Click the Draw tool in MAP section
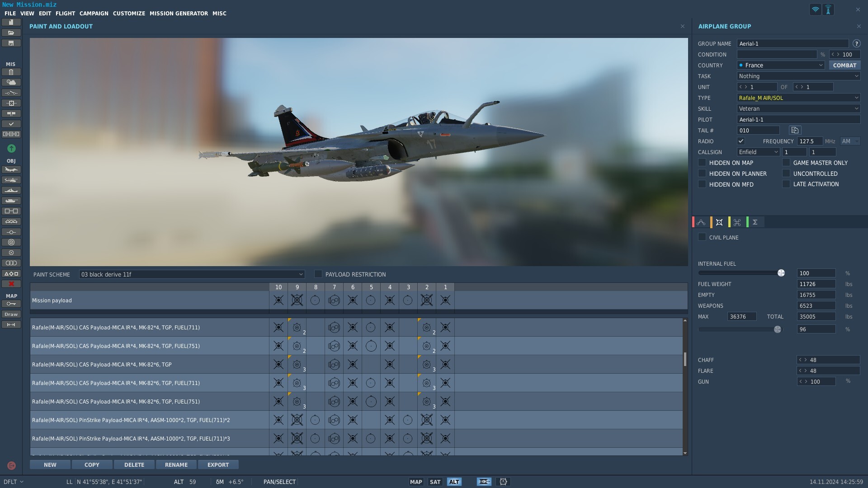The height and width of the screenshot is (488, 868). click(11, 314)
